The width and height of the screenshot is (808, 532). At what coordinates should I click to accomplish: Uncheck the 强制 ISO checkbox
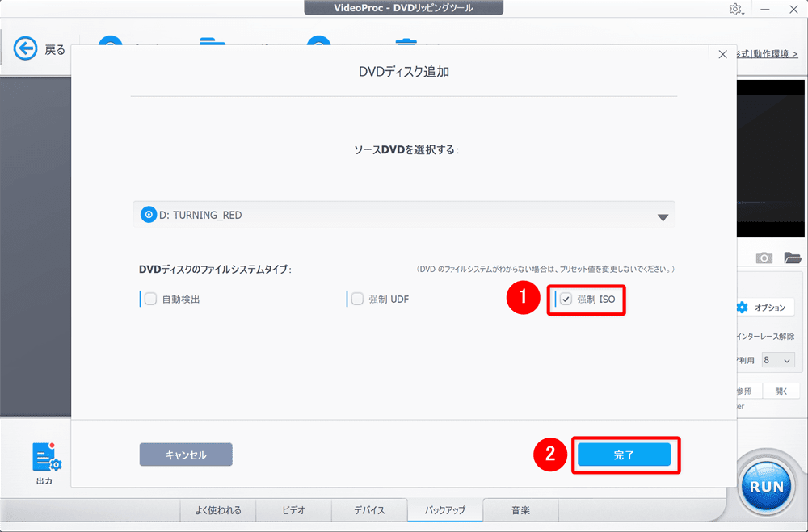[x=566, y=299]
